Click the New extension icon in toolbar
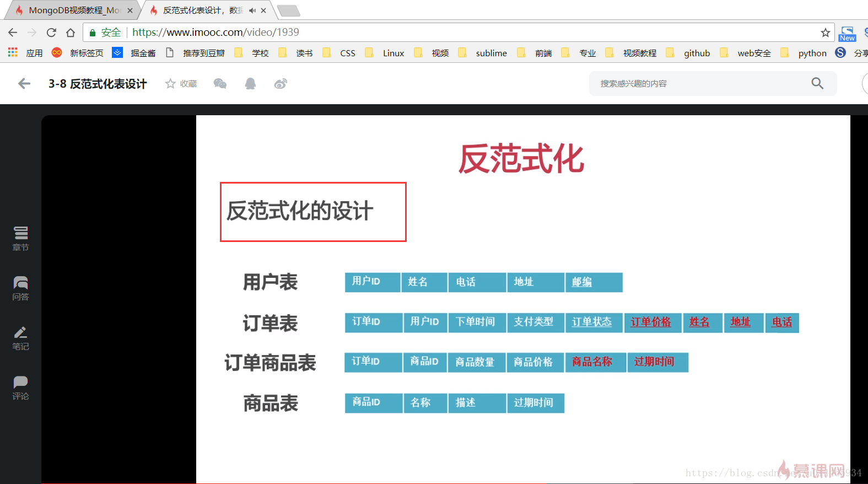The image size is (868, 484). (847, 34)
